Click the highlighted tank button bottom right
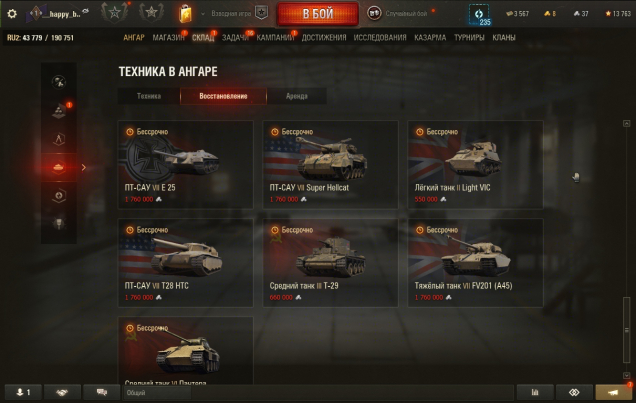The image size is (636, 403). coord(613,392)
